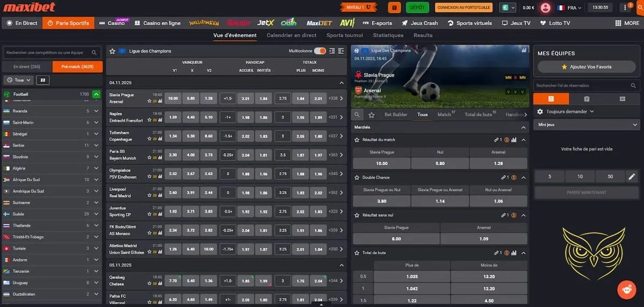Image resolution: width=644 pixels, height=307 pixels.
Task: Open the user profile avatar icon
Action: pyautogui.click(x=546, y=8)
